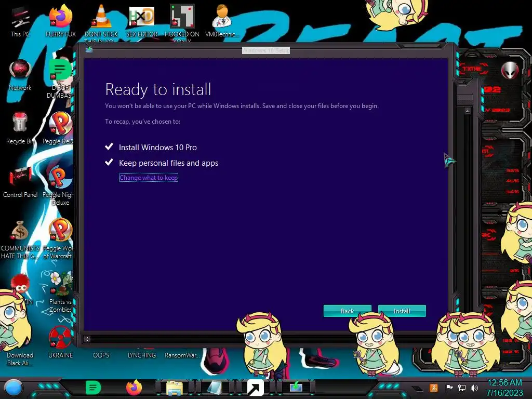Open the Control Panel desktop icon

click(x=20, y=182)
